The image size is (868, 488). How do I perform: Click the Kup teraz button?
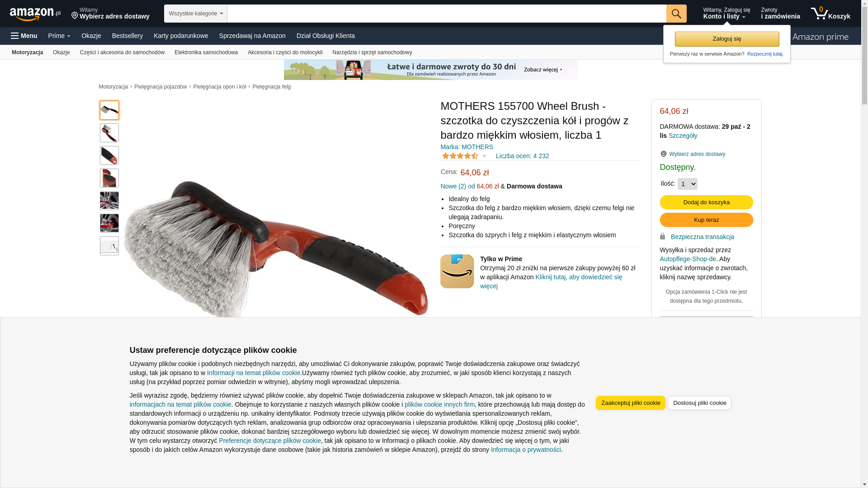[707, 220]
